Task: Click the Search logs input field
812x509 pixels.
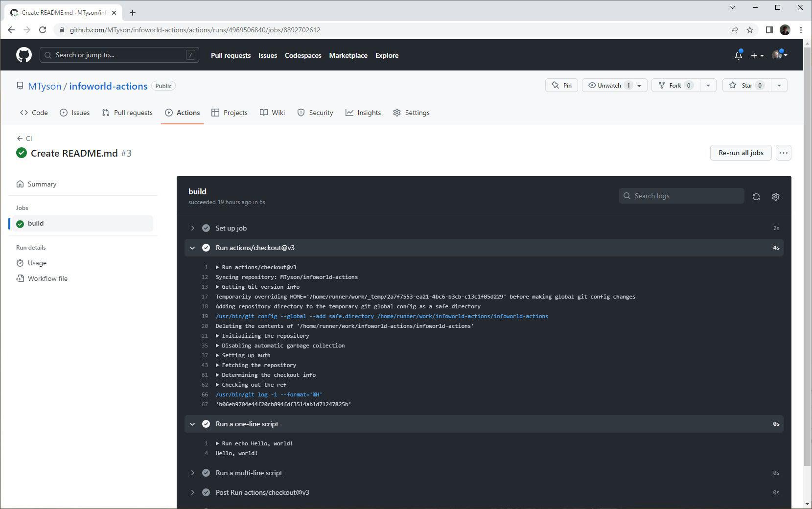Action: tap(685, 196)
